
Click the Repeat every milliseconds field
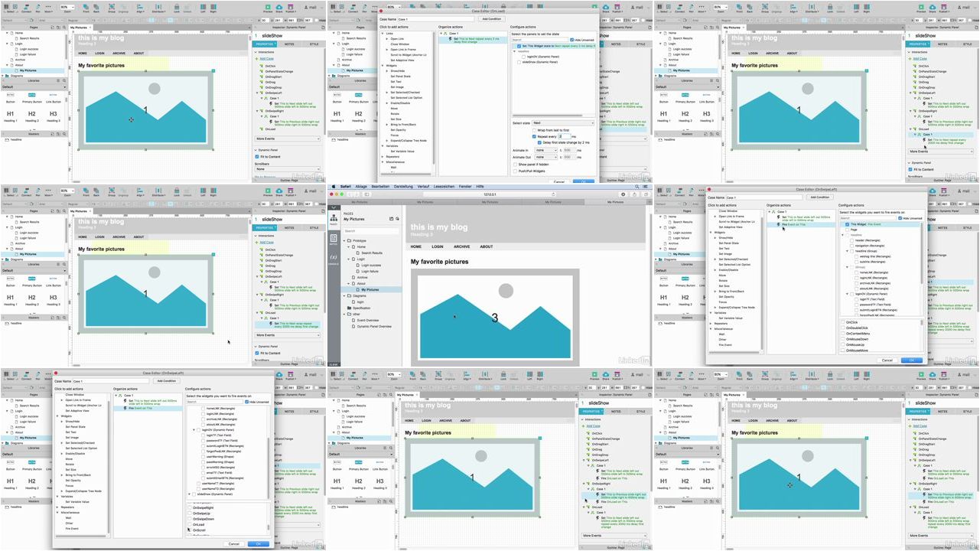coord(565,136)
